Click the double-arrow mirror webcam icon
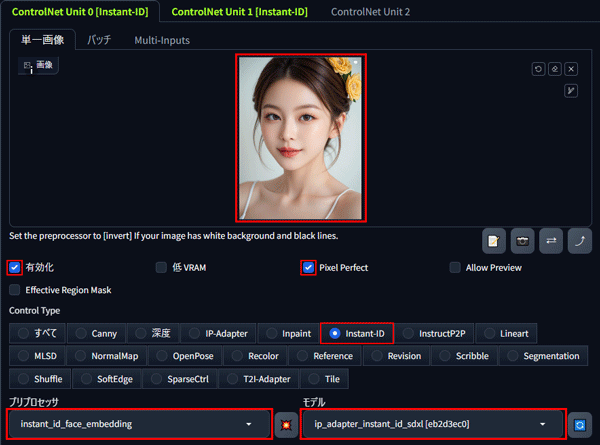Viewport: 600px width, 445px height. [x=551, y=241]
